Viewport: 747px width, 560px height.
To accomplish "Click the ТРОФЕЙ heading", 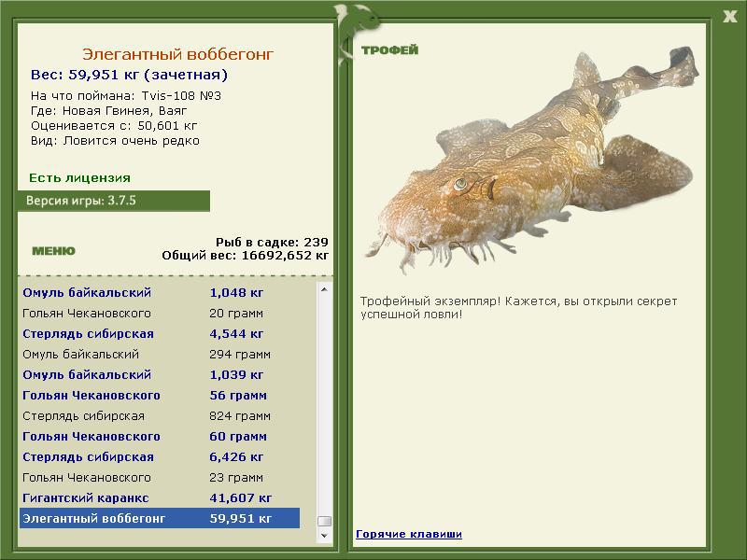I will click(x=389, y=50).
